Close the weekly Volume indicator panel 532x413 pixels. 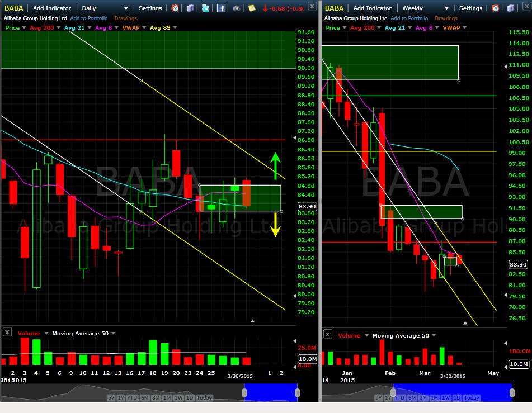pyautogui.click(x=327, y=334)
